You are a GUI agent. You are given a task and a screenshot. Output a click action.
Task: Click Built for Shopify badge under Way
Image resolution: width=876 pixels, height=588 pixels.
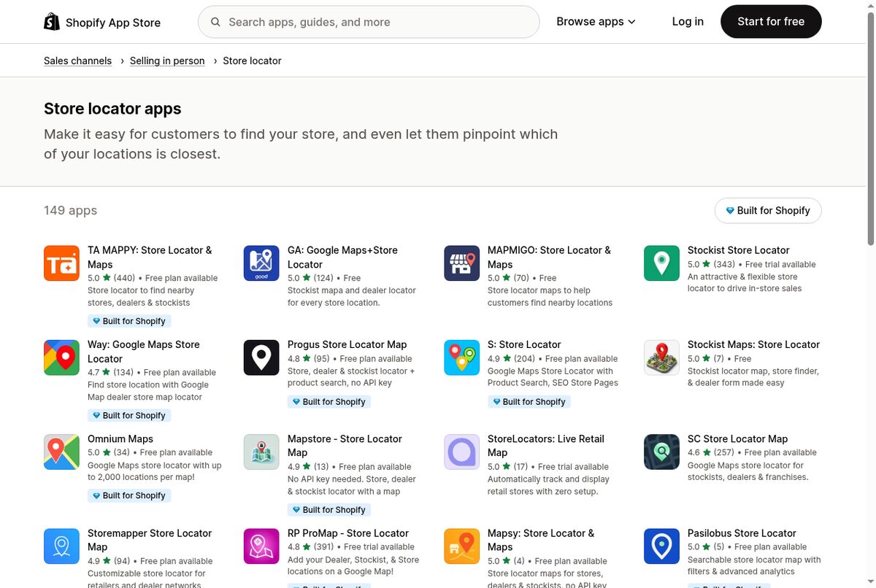tap(129, 415)
